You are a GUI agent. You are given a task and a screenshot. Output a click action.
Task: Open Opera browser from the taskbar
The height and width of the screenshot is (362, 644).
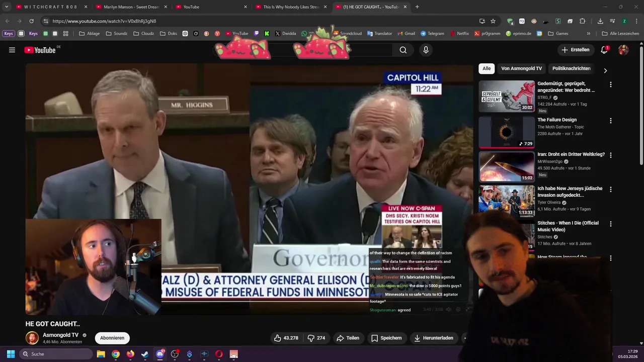point(219,354)
